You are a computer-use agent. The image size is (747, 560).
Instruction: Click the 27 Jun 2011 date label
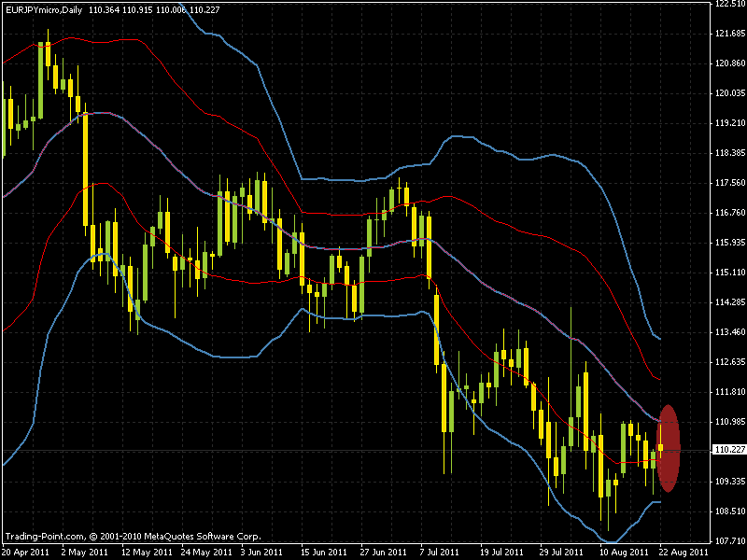(384, 553)
